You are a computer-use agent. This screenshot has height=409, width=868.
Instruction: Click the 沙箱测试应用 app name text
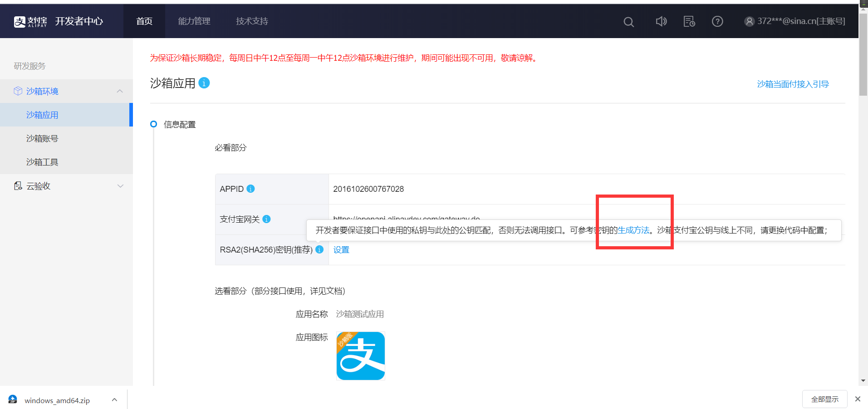pyautogui.click(x=360, y=314)
